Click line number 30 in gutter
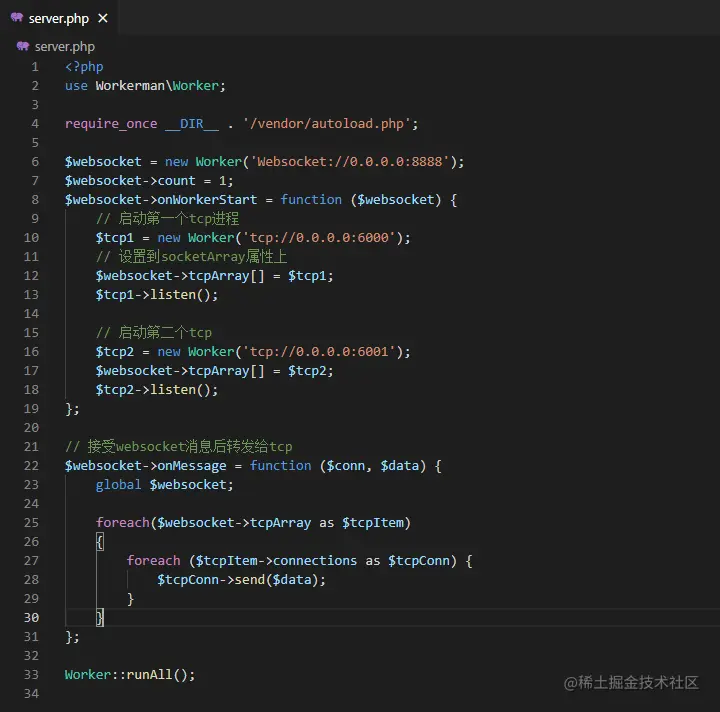The height and width of the screenshot is (712, 720). (x=31, y=618)
